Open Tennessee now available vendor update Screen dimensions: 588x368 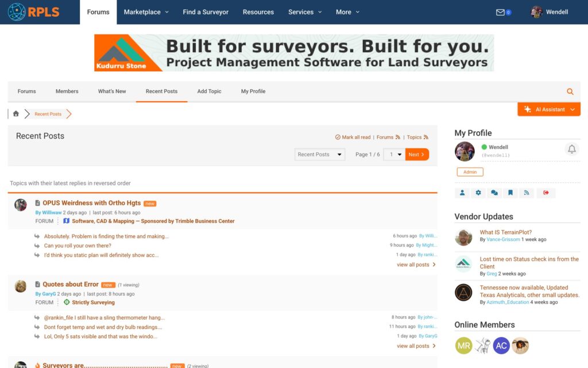tap(529, 292)
